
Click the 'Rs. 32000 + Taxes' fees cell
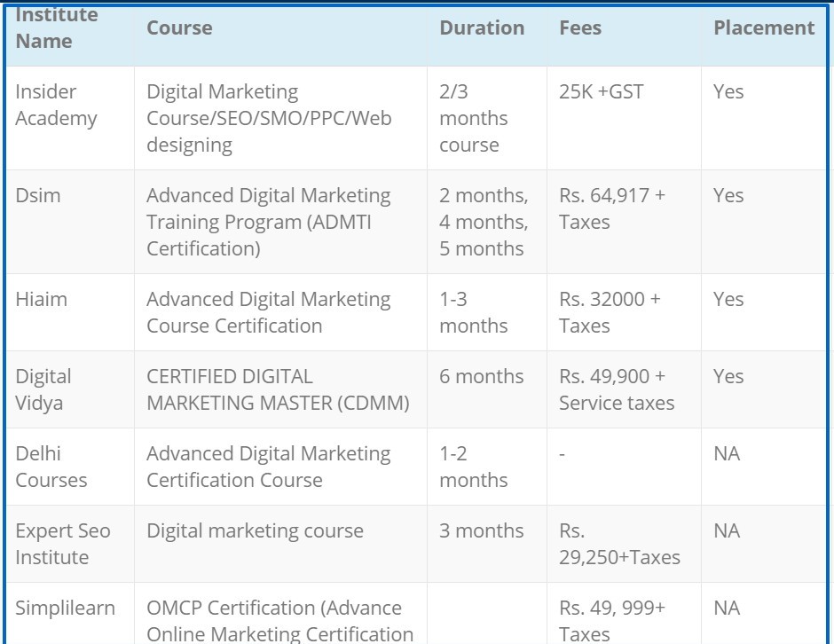[624, 312]
